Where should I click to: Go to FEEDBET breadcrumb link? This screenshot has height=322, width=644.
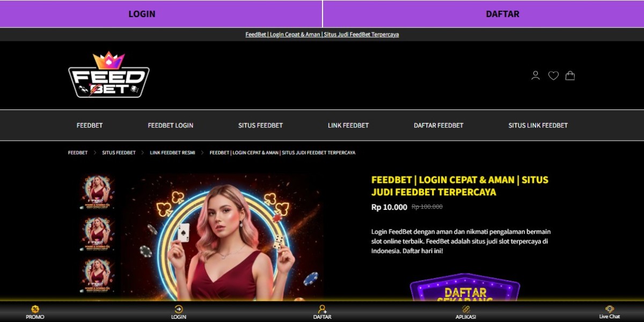[x=78, y=153]
